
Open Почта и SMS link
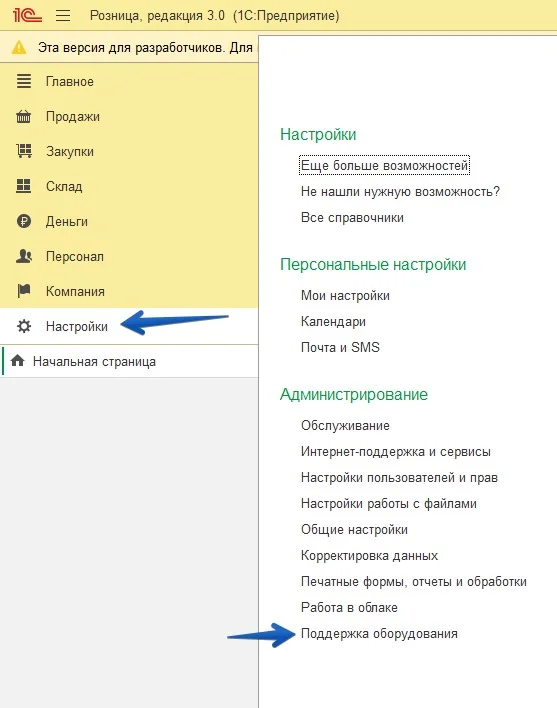point(340,347)
